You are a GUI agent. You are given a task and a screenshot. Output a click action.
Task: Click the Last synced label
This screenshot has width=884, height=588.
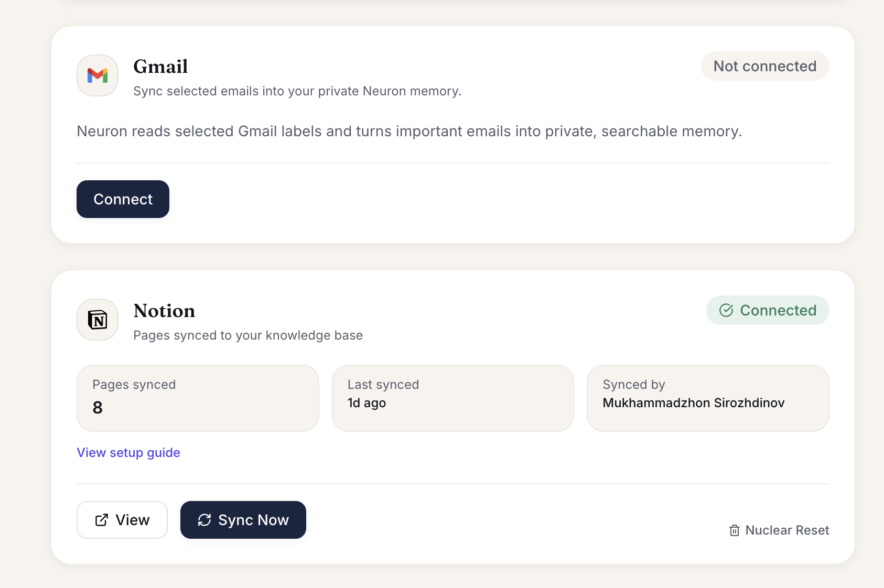(383, 385)
